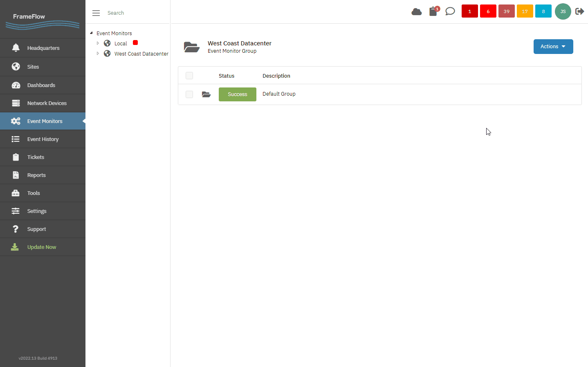Click the West Coast Datacenter globe icon
This screenshot has height=367, width=588.
[x=107, y=54]
